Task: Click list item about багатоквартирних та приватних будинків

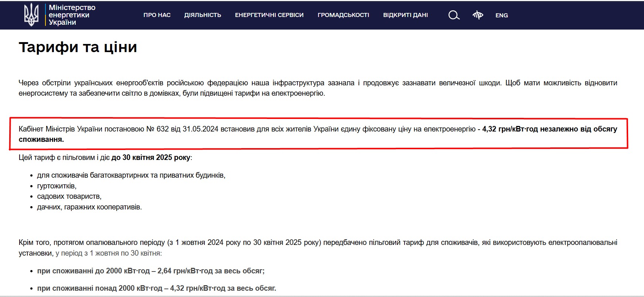Action: 131,175
